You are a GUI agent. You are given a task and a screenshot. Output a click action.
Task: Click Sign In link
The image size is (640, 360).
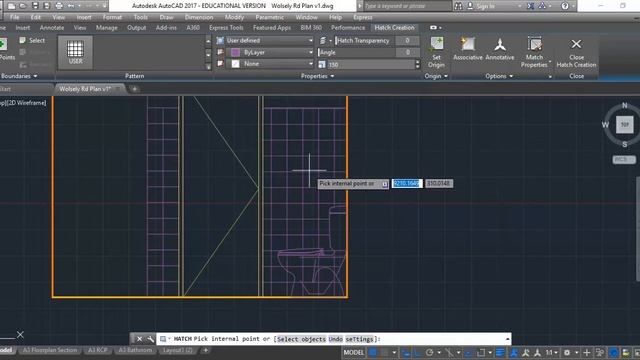click(x=485, y=6)
